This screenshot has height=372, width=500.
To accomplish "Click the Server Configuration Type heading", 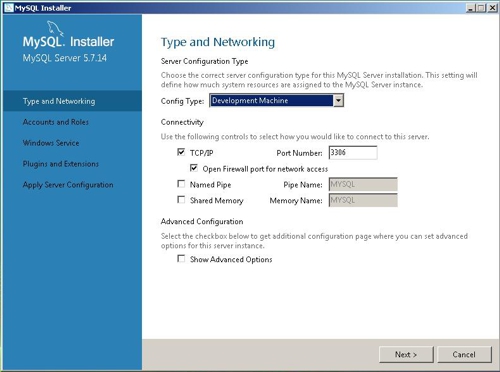I will pos(204,61).
